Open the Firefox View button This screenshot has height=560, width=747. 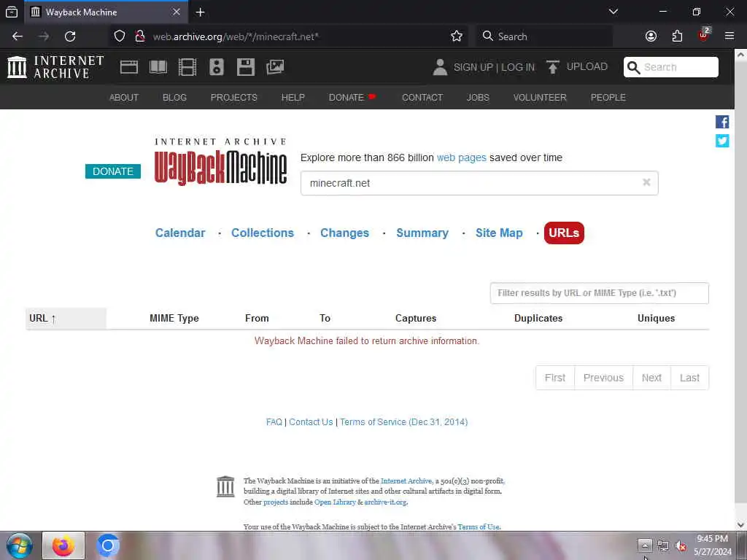pos(12,12)
